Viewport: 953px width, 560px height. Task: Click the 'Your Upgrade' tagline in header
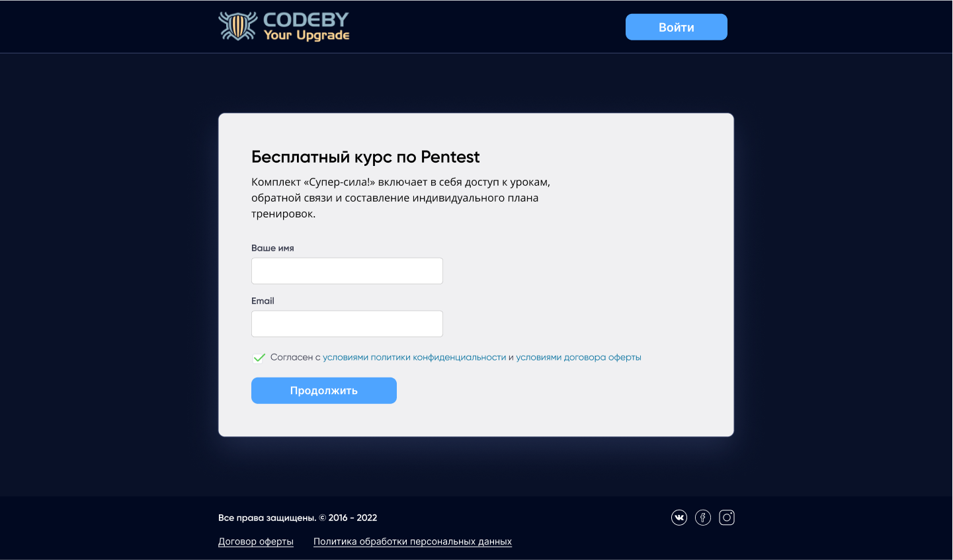pos(306,36)
